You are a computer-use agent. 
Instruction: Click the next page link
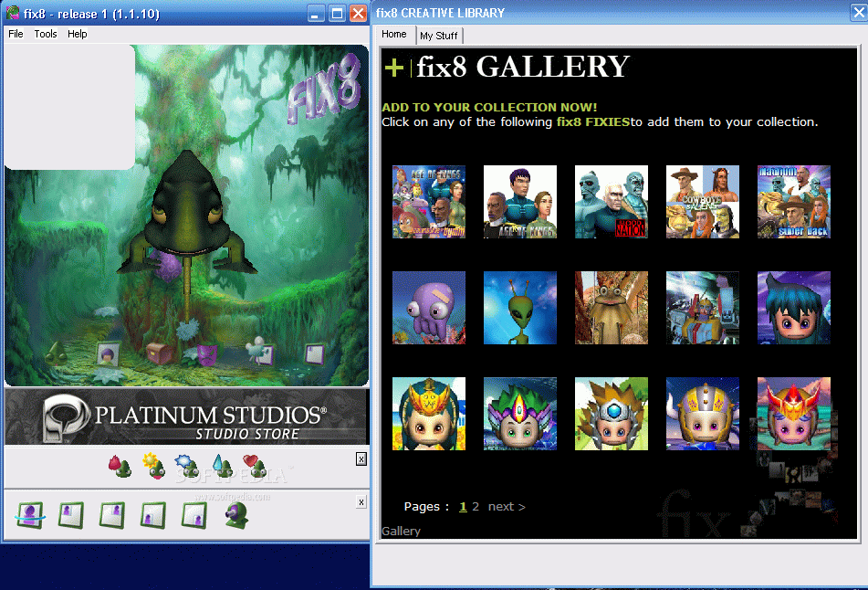(x=507, y=506)
